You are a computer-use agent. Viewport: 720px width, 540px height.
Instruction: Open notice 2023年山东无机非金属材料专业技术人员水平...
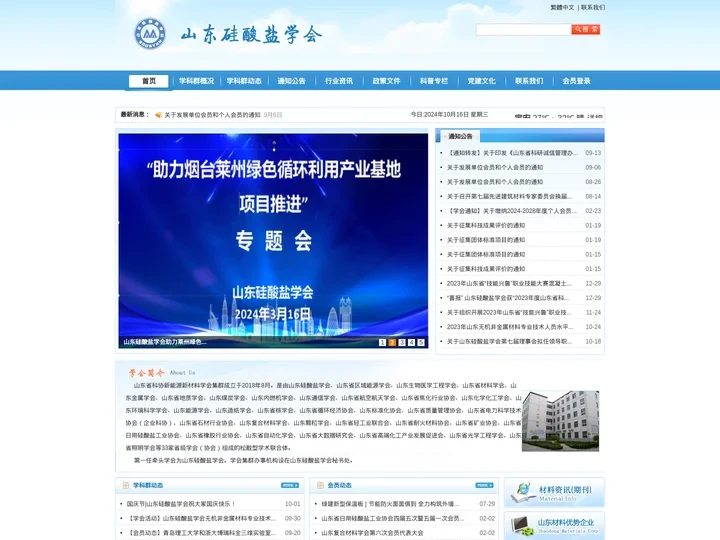[510, 327]
